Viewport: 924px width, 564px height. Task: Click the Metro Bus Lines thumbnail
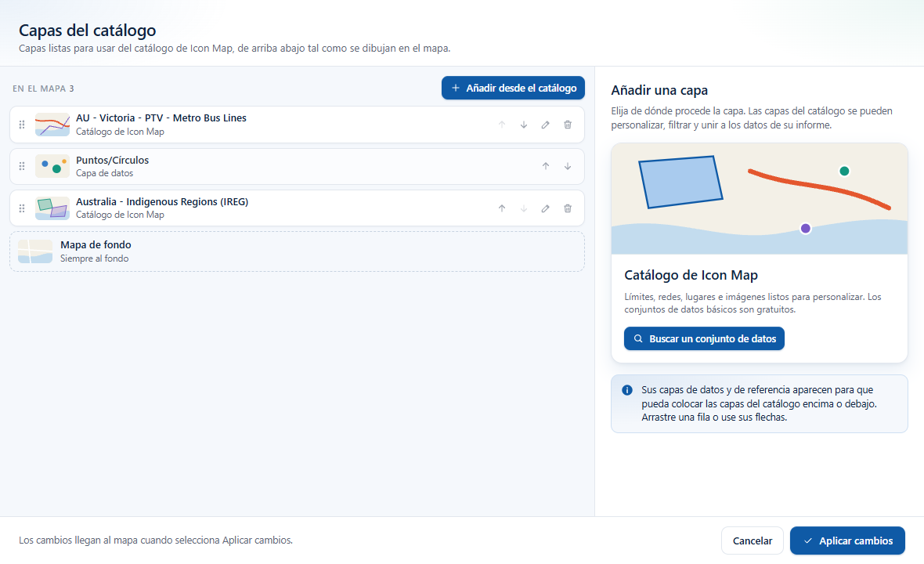point(52,125)
